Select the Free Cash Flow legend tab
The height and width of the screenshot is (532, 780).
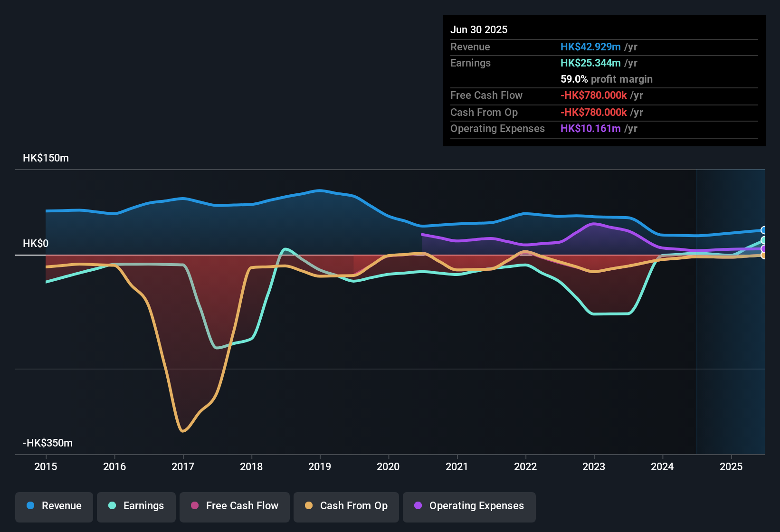234,506
